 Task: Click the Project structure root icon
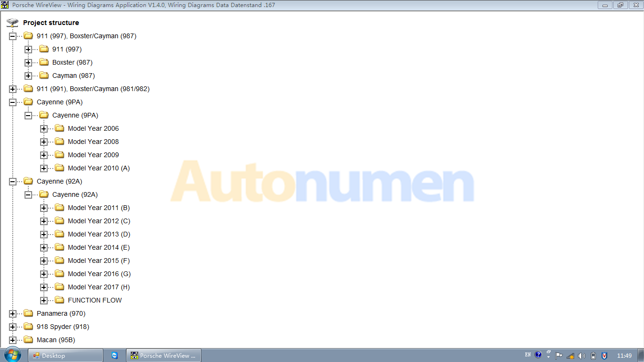pos(12,23)
